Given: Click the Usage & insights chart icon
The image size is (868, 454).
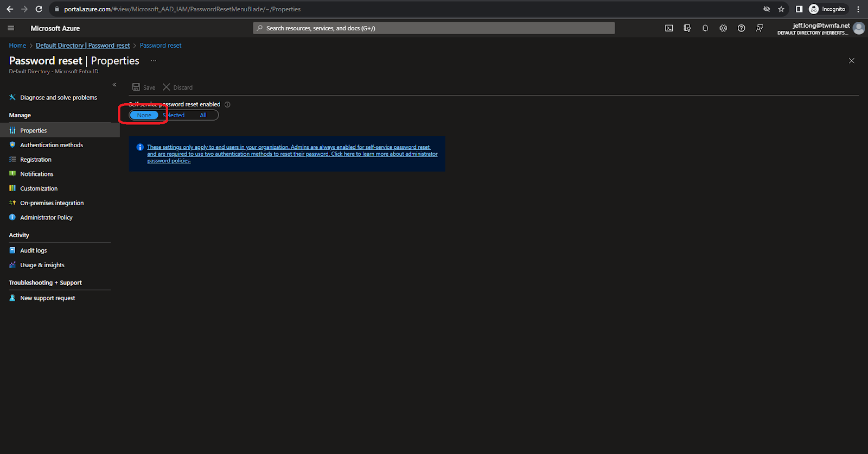Looking at the screenshot, I should (x=12, y=265).
